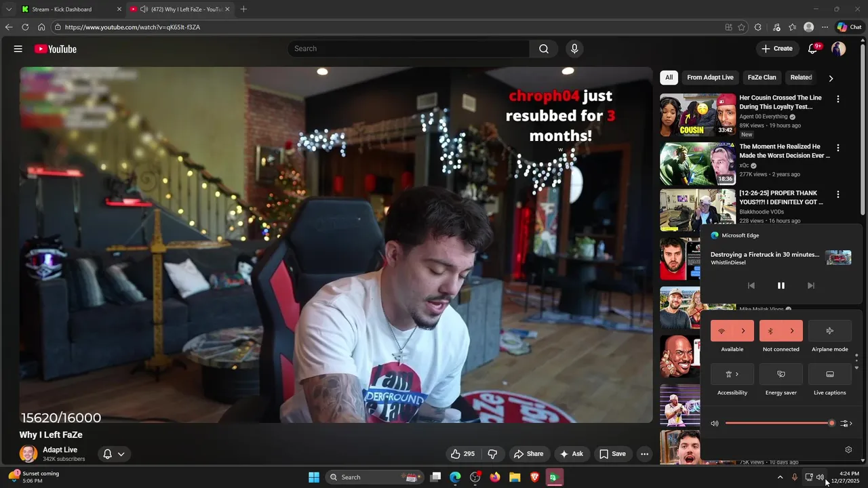Show more filter chips with right arrow
868x488 pixels.
[831, 78]
